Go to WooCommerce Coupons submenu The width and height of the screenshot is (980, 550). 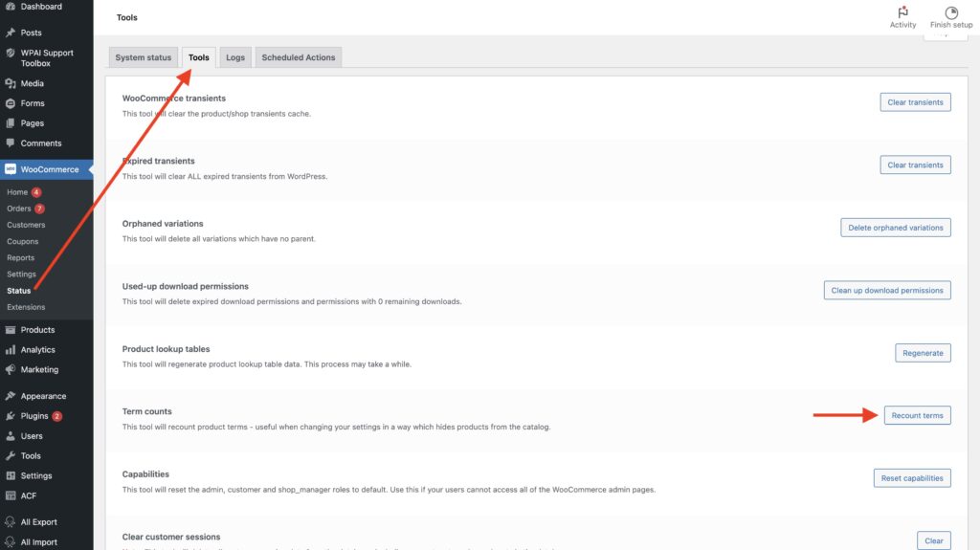click(23, 241)
